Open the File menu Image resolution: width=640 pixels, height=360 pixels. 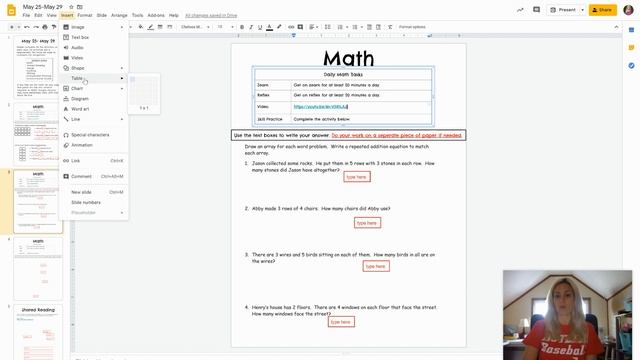click(x=26, y=16)
